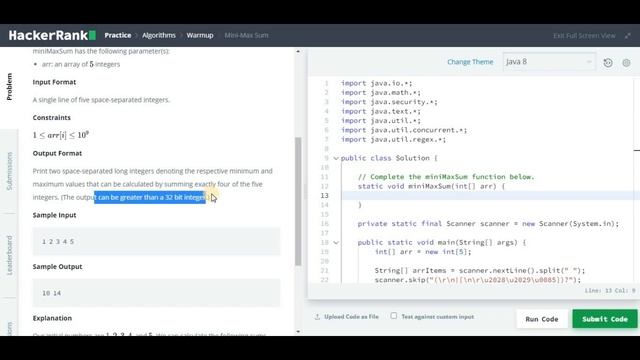Click code line 'import java.util.regex.*;'
Screen dimensions: 640x360
coord(393,140)
